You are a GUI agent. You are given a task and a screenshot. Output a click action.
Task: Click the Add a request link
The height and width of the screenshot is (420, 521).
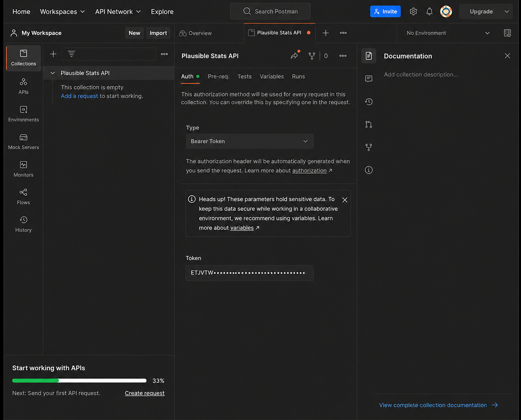[x=80, y=96]
